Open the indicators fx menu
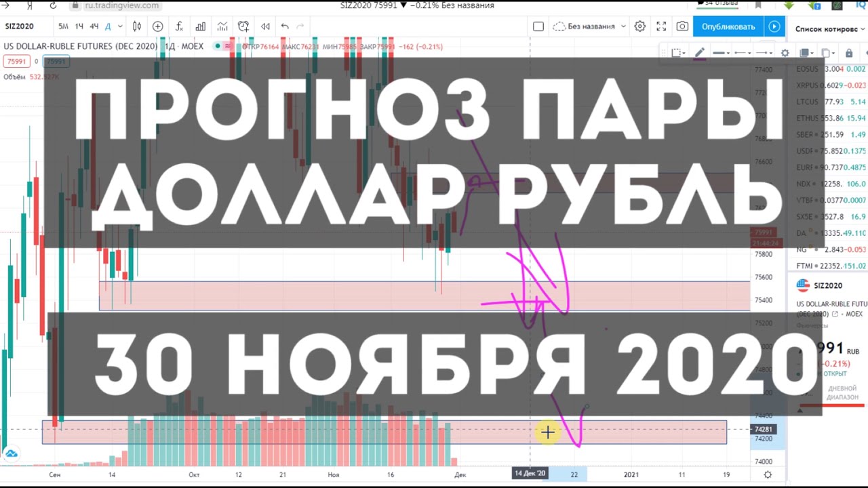Viewport: 868px width, 488px height. (x=179, y=26)
